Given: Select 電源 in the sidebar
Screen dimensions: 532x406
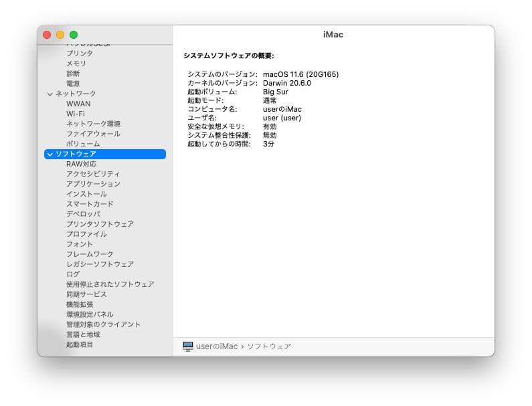Looking at the screenshot, I should pos(73,84).
